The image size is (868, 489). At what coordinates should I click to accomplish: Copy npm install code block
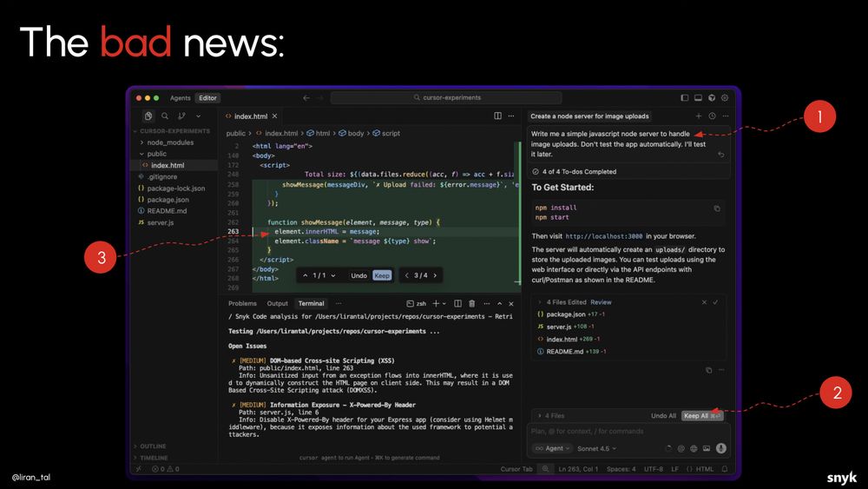pyautogui.click(x=717, y=208)
